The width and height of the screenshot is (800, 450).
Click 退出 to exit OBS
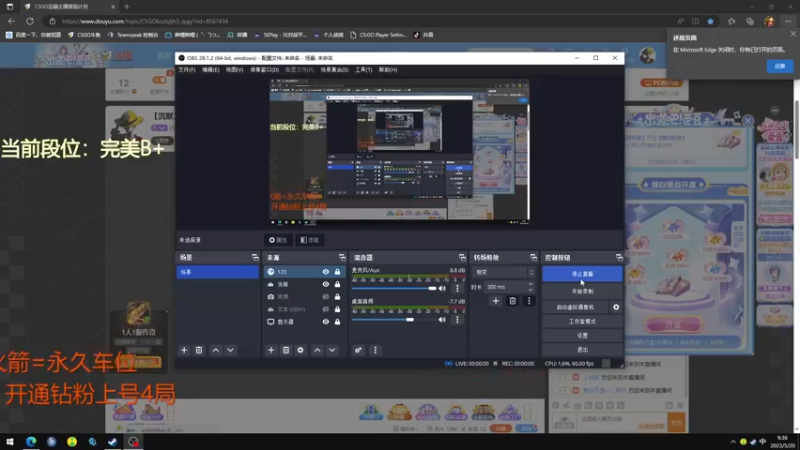(x=582, y=350)
